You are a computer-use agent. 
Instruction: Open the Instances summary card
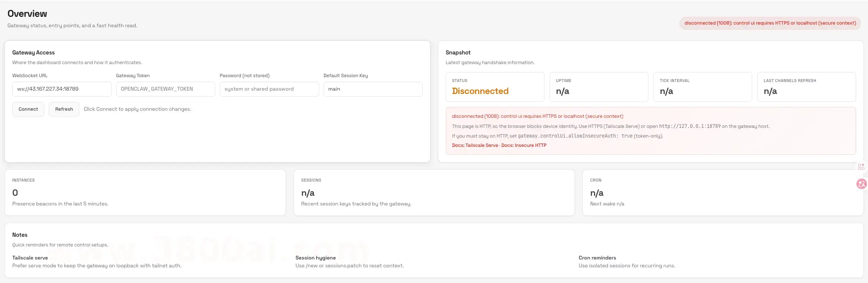tap(145, 192)
